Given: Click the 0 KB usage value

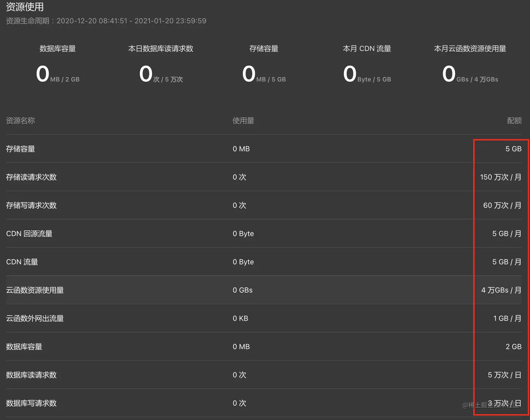Looking at the screenshot, I should pyautogui.click(x=240, y=319).
